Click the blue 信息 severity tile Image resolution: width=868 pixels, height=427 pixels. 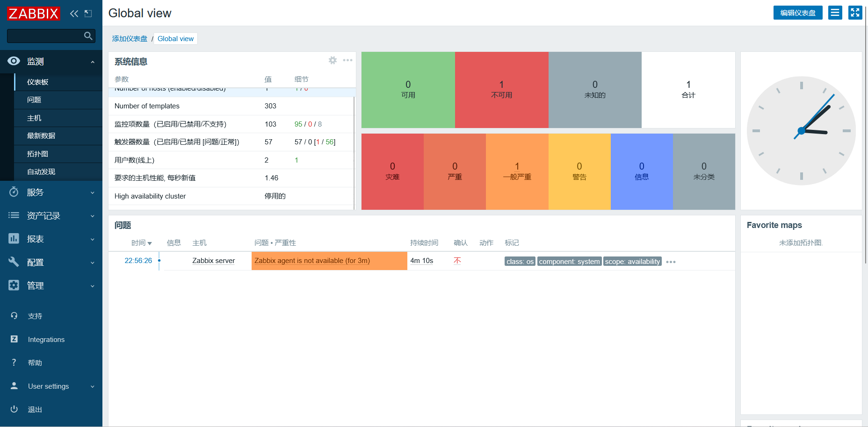[x=642, y=171]
